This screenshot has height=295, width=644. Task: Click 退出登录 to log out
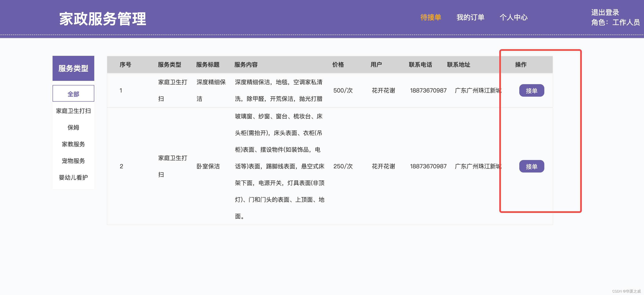pos(605,12)
